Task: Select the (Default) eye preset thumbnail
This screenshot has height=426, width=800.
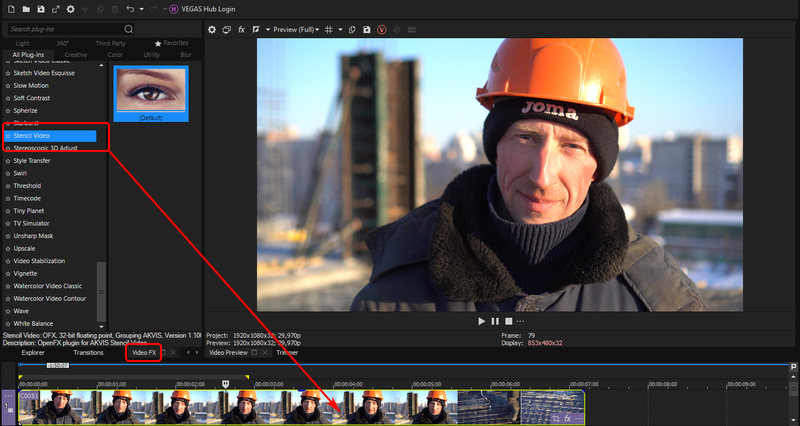Action: 151,93
